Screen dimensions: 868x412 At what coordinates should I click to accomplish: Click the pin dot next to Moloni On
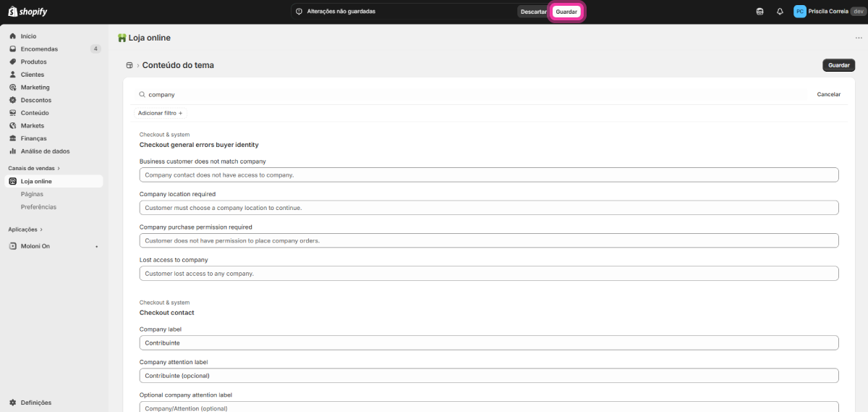97,246
